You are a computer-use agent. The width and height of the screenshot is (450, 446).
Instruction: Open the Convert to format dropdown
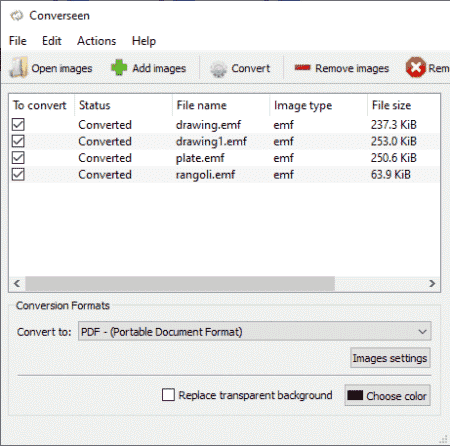255,331
